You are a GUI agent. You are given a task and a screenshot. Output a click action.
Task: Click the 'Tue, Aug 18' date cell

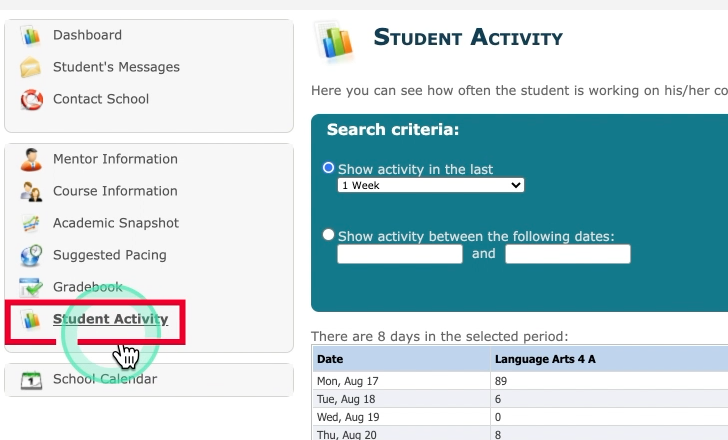click(402, 399)
